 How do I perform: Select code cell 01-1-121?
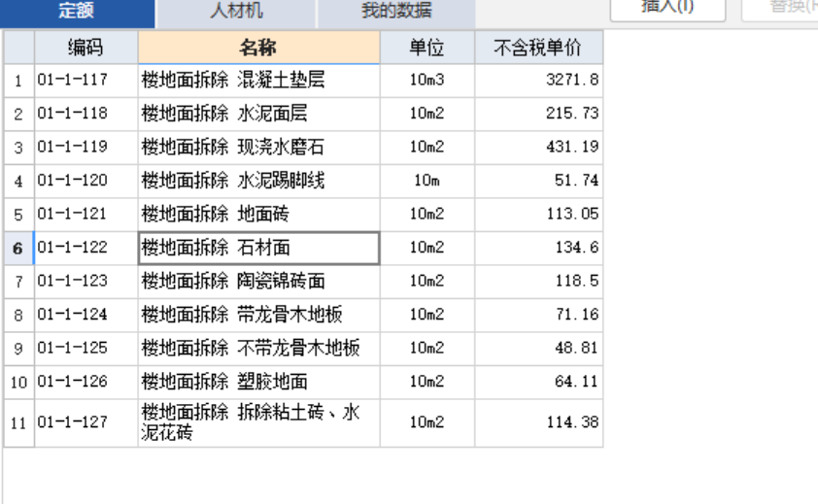pyautogui.click(x=86, y=215)
